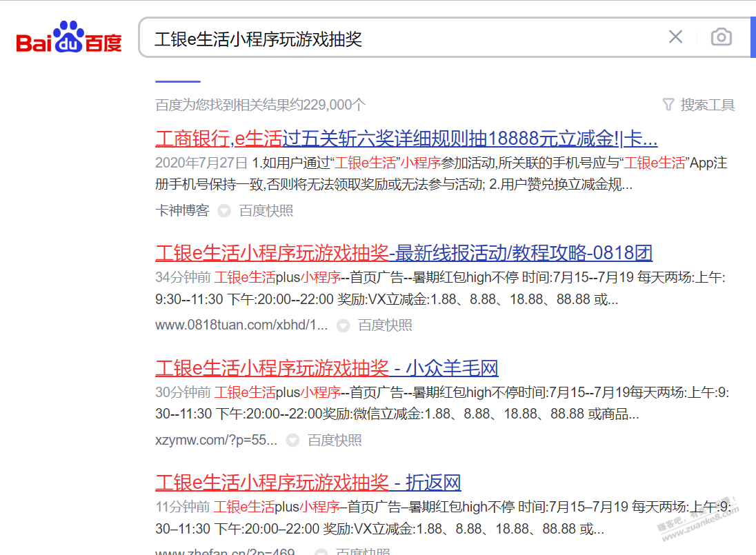The width and height of the screenshot is (756, 555).
Task: Open result 工商银行,e生活过五关斩六奖 title link
Action: click(406, 139)
